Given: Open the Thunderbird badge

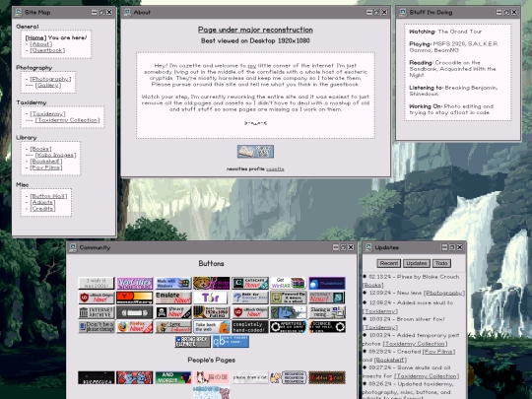Looking at the screenshot, I should tap(327, 284).
